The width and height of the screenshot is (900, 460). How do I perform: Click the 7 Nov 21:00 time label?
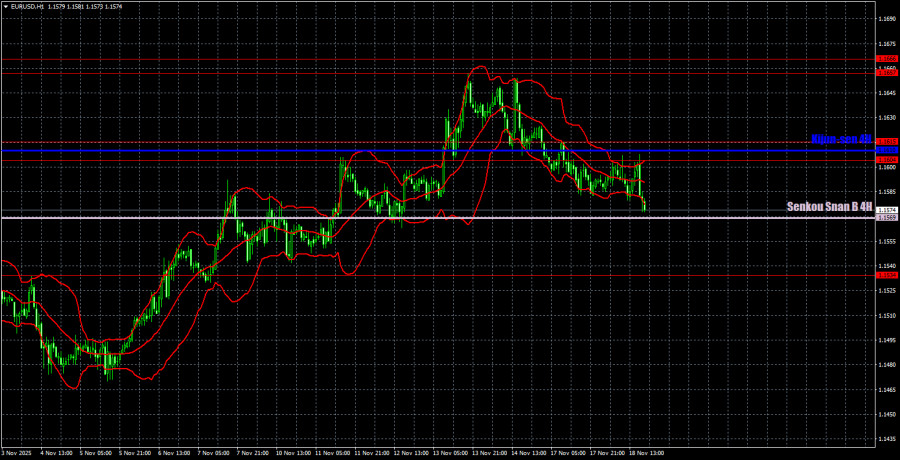251,454
